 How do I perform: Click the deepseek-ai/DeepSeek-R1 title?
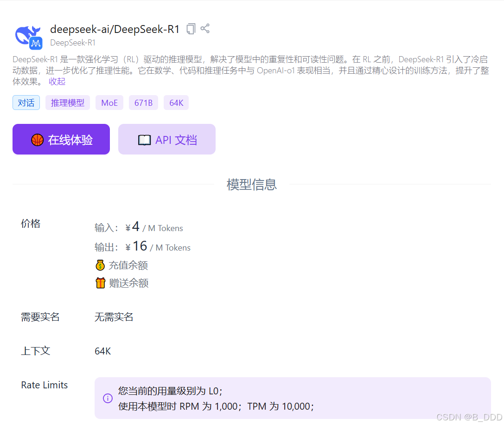115,29
